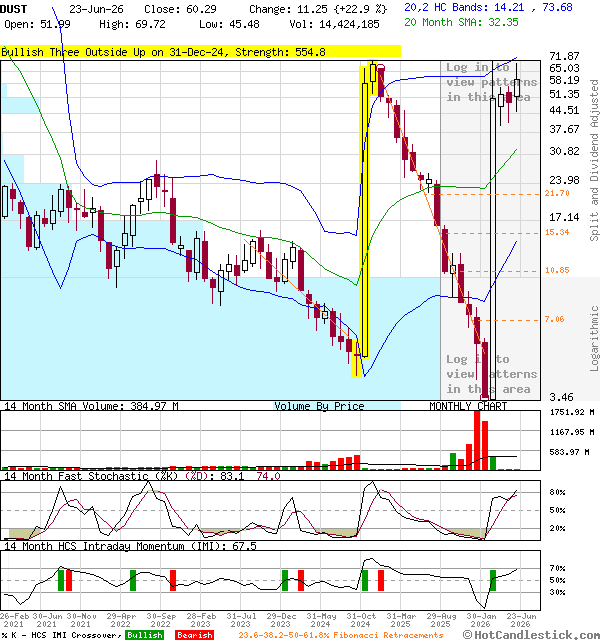Image resolution: width=600 pixels, height=640 pixels.
Task: Click the Volume By Price label
Action: [x=319, y=406]
